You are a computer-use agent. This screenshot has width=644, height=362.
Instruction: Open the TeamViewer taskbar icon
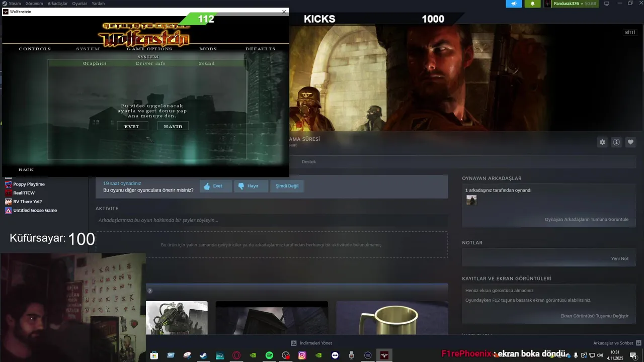coord(335,355)
